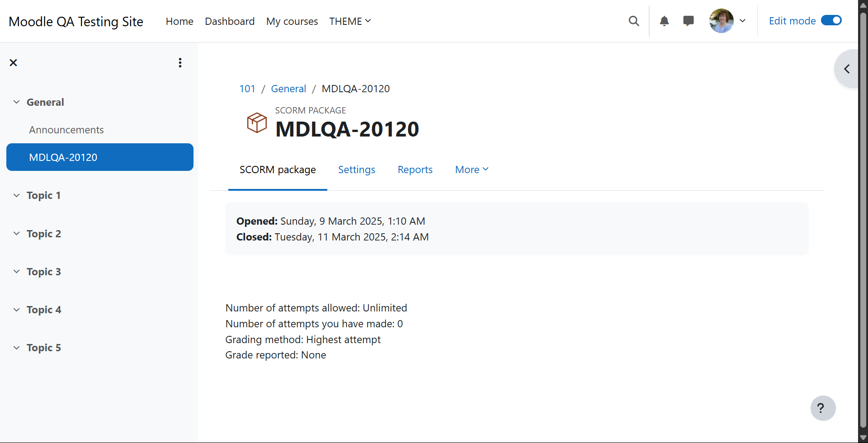Click 'Number of attempts you have made: 0'
Image resolution: width=868 pixels, height=443 pixels.
tap(314, 324)
